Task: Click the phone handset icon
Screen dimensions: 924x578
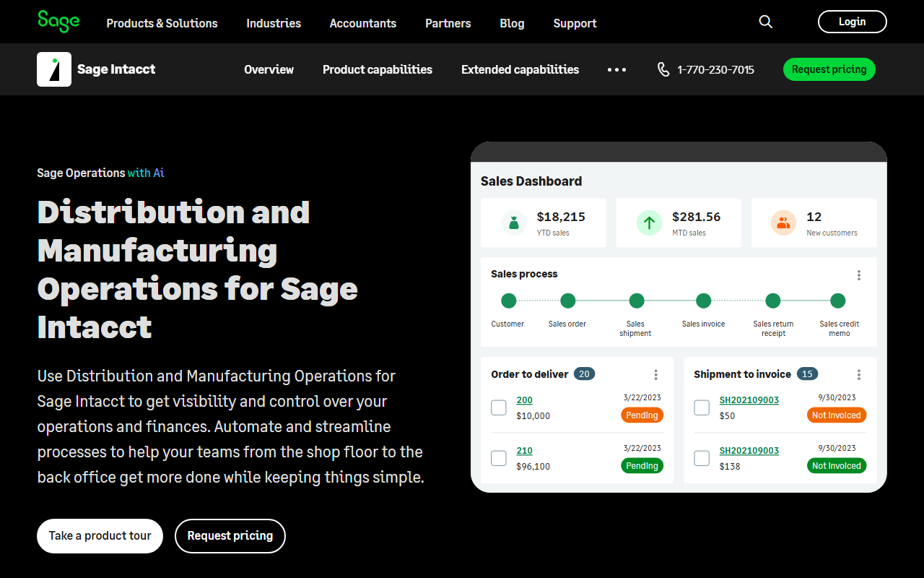Action: (663, 69)
